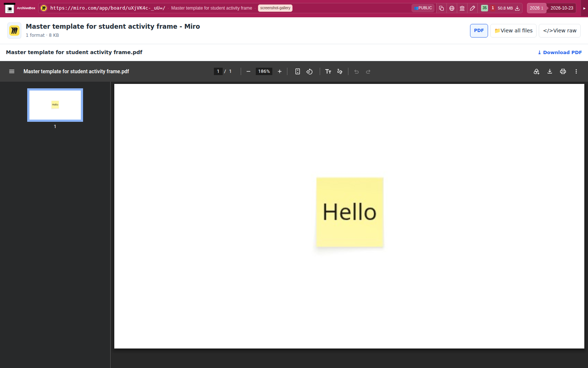Zoom out with the minus icon
The height and width of the screenshot is (368, 588).
point(248,71)
